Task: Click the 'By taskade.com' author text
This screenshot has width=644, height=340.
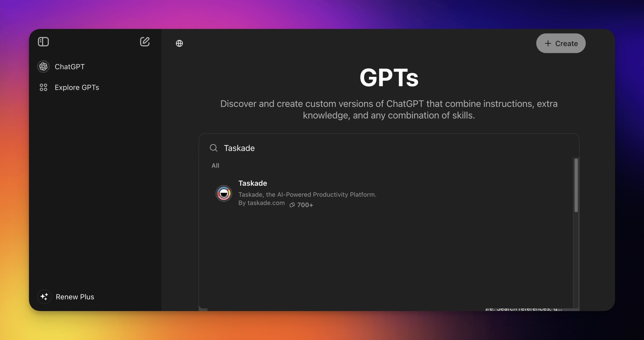Action: click(261, 203)
